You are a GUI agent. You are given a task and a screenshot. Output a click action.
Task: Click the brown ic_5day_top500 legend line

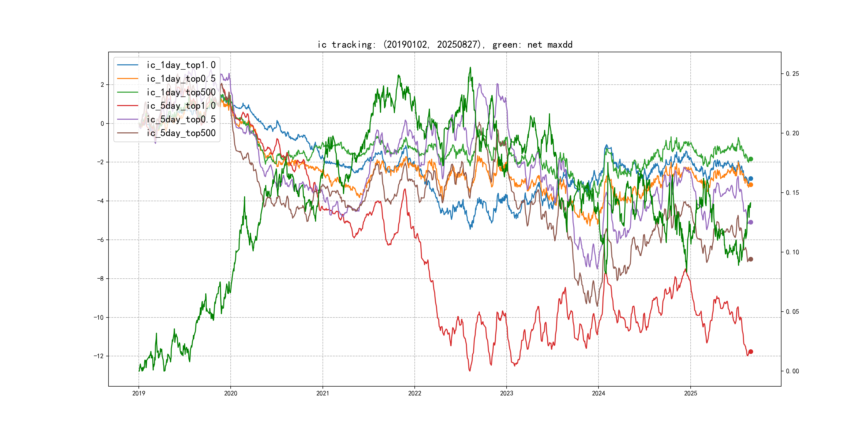[127, 133]
